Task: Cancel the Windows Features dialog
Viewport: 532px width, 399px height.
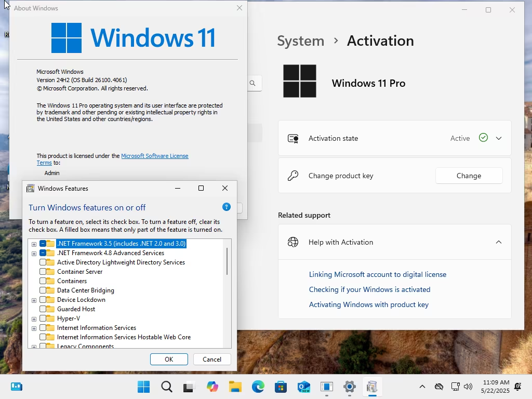Action: pos(212,360)
